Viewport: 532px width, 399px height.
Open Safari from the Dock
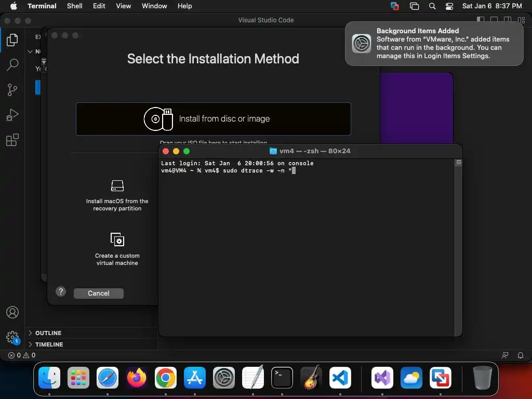[108, 377]
